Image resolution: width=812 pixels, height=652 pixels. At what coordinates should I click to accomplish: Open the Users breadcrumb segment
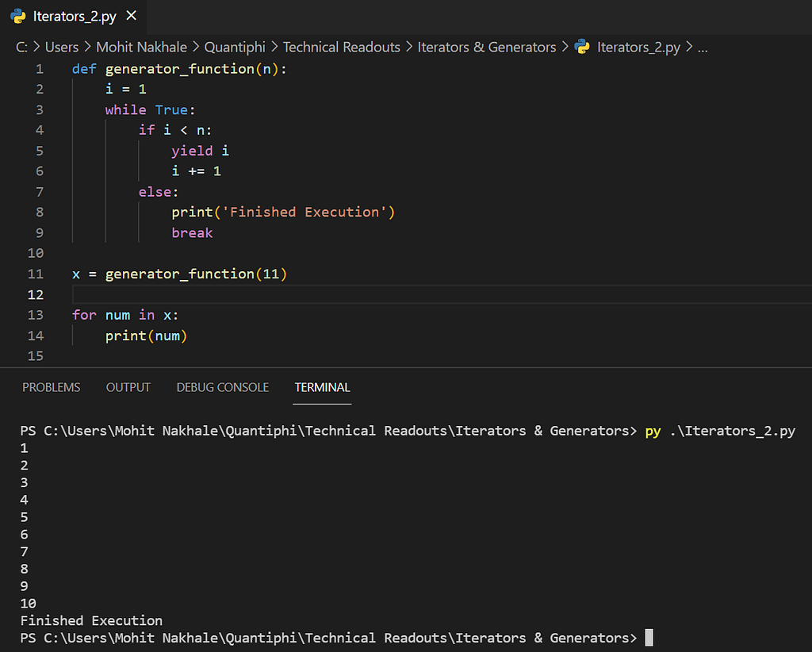click(62, 47)
